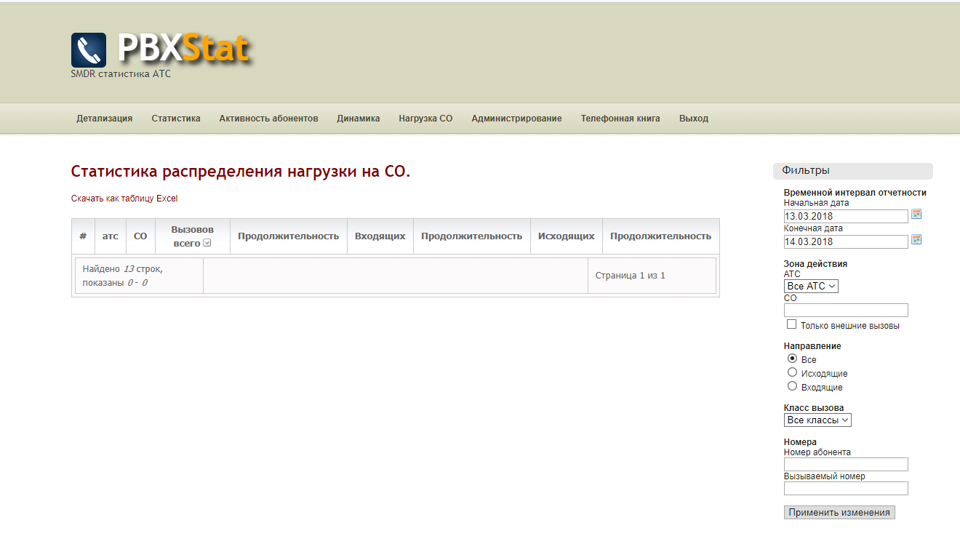Screen dimensions: 960x560
Task: Click the PBXStat phone logo icon
Action: [89, 50]
